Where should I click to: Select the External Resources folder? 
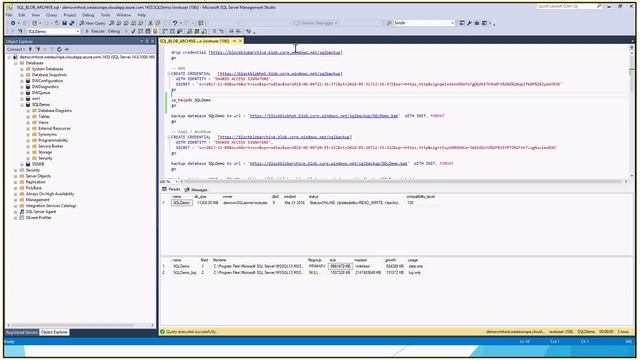(54, 129)
